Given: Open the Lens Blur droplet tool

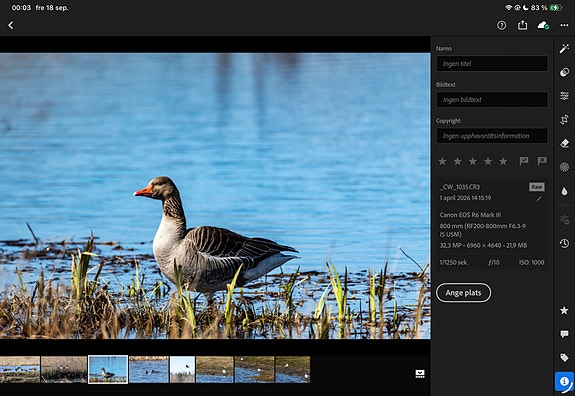Looking at the screenshot, I should click(564, 191).
